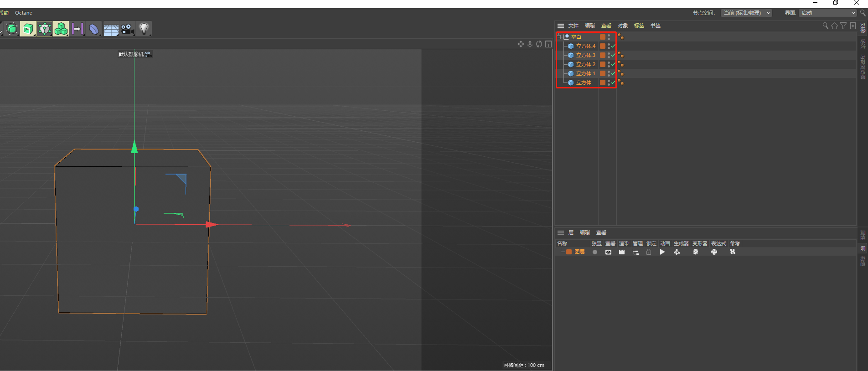Select the 立方体.2 object in hierarchy
The image size is (868, 371).
586,64
